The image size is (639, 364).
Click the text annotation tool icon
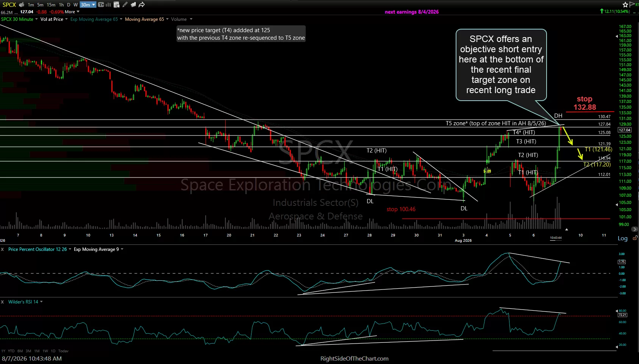click(101, 5)
